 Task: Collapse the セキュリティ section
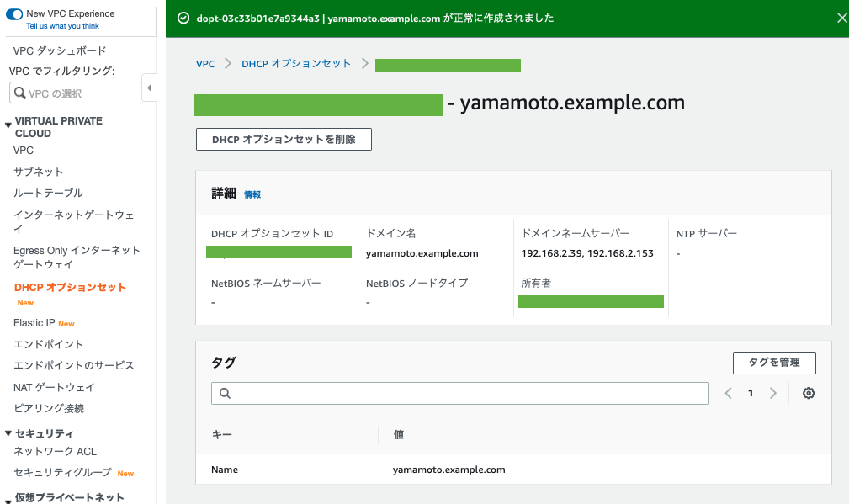click(x=8, y=434)
